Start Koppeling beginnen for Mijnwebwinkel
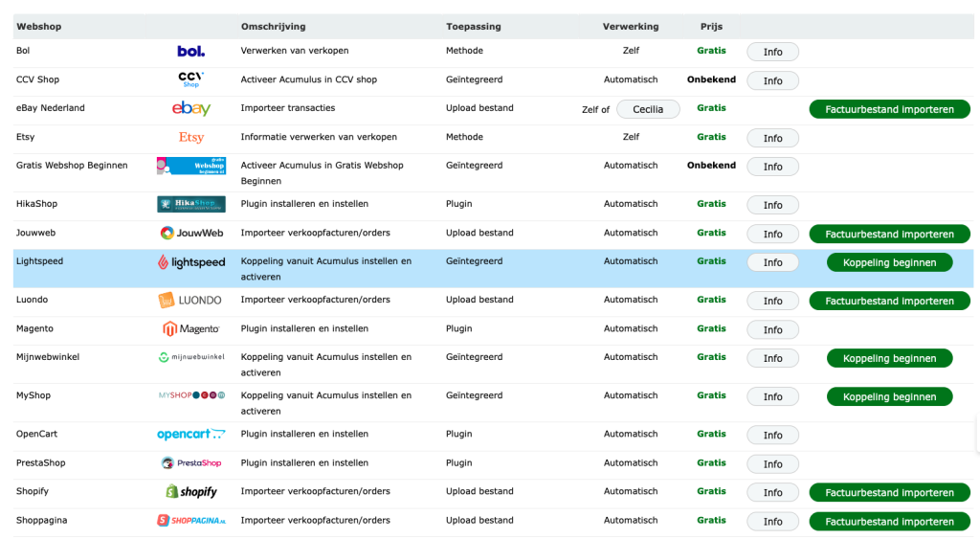 coord(889,358)
